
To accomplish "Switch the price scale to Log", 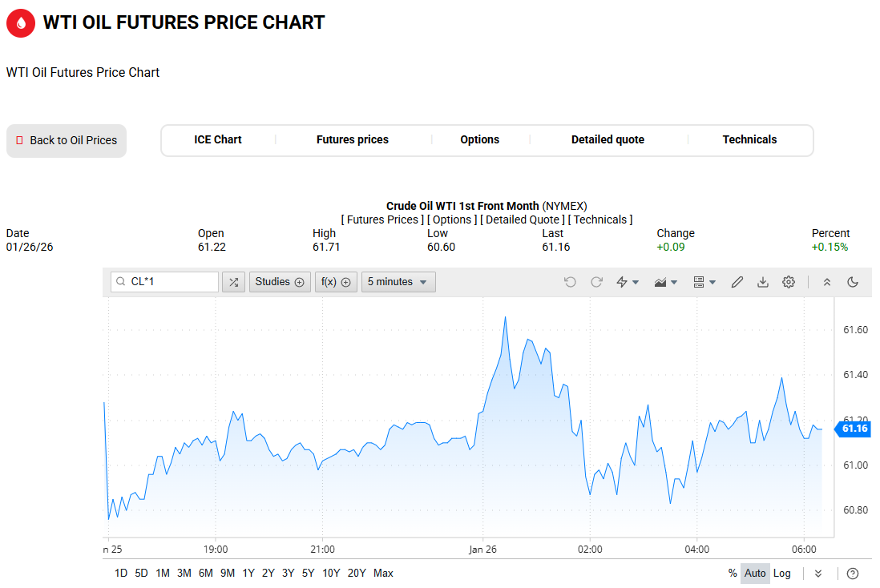I will click(x=781, y=573).
